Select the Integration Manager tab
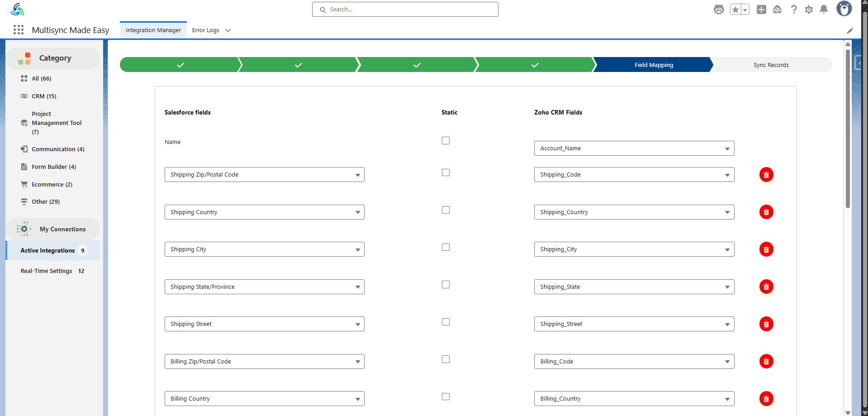The width and height of the screenshot is (868, 416). point(153,30)
